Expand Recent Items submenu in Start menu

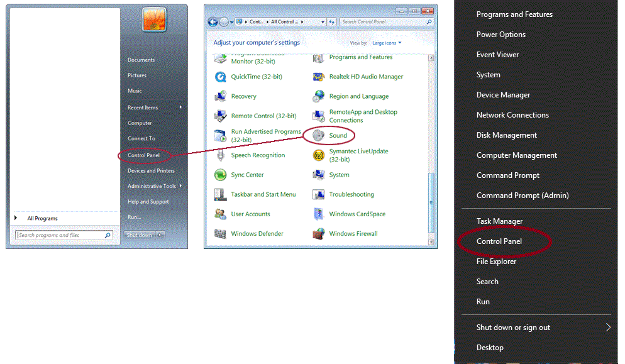[180, 108]
